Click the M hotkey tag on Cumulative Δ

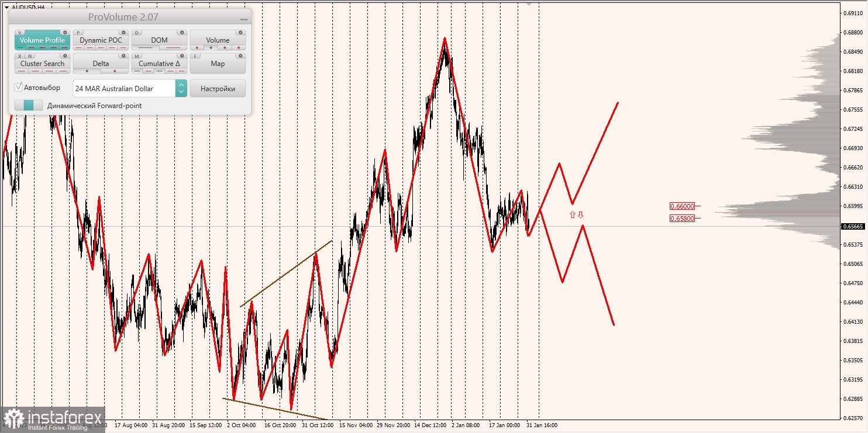point(137,56)
